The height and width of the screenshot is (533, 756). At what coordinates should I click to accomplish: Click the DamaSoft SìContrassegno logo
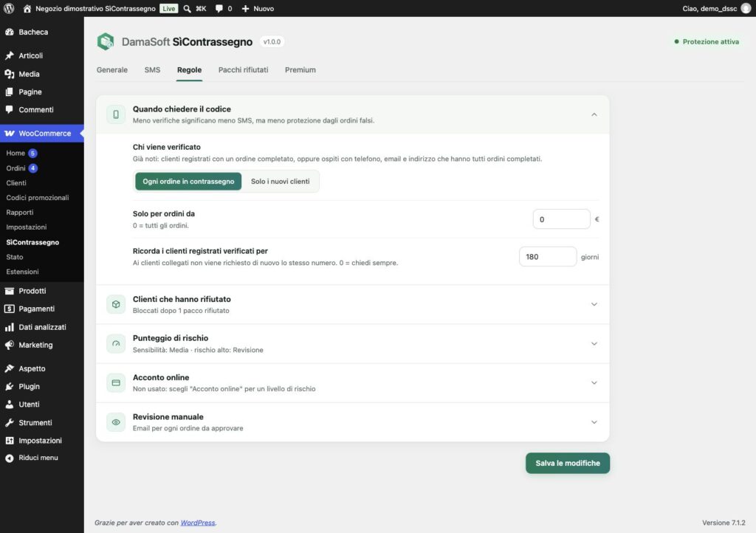tap(106, 41)
